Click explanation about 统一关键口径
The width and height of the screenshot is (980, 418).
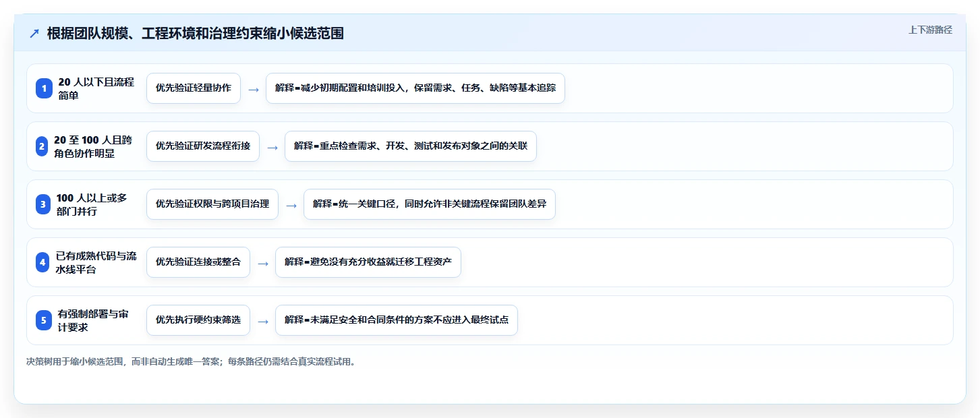point(430,204)
